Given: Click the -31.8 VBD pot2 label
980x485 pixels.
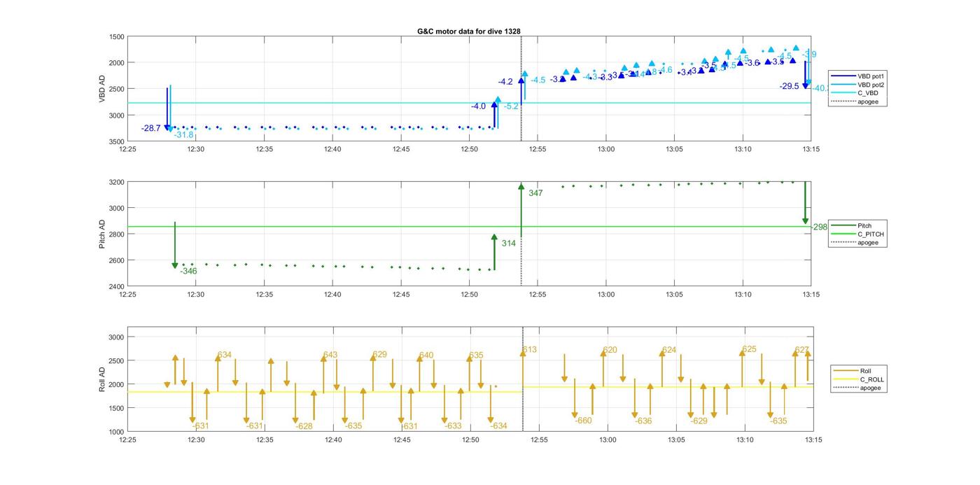Looking at the screenshot, I should pos(183,135).
